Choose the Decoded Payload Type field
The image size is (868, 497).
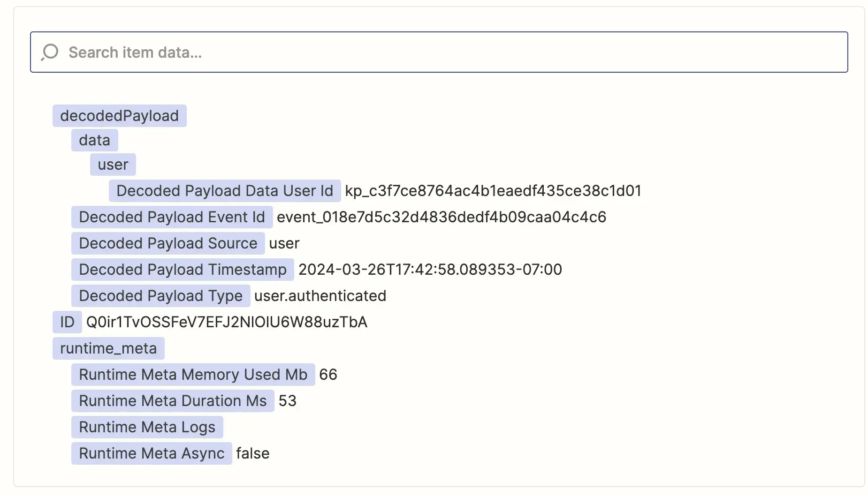click(160, 296)
